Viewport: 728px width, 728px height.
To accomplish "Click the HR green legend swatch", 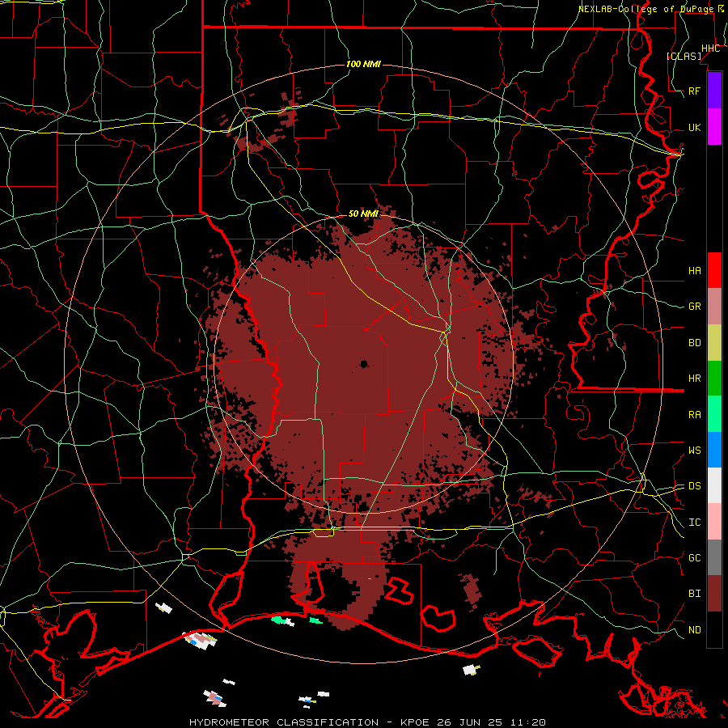I will coord(714,379).
